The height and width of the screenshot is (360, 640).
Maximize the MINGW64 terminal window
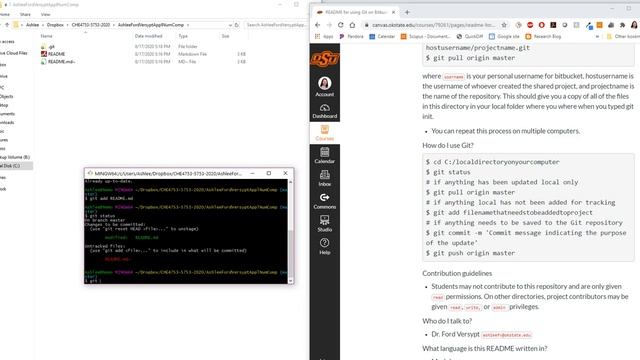pyautogui.click(x=269, y=173)
